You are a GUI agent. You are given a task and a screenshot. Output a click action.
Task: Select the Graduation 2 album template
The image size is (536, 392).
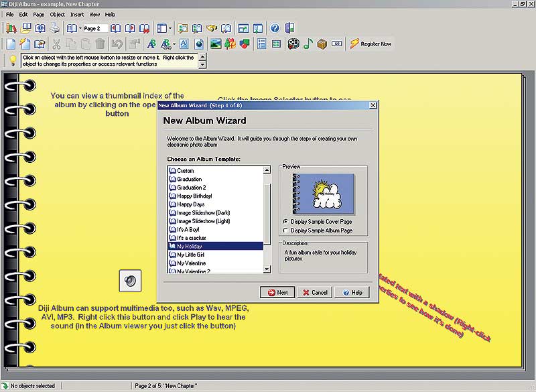216,187
